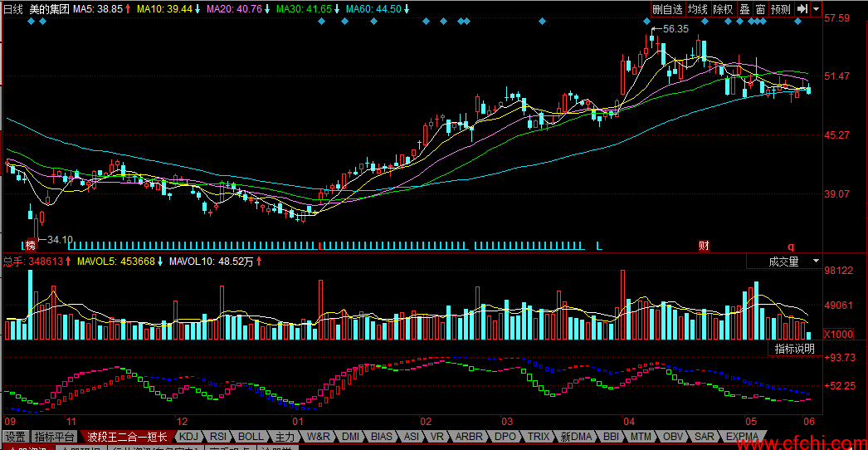
Task: Open the 指标平台 tab
Action: (x=54, y=436)
